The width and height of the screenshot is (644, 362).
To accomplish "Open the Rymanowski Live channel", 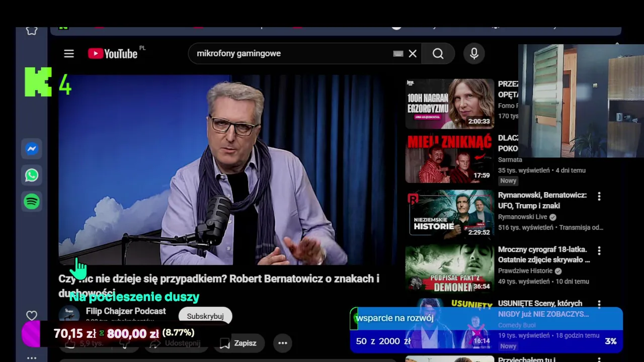I will [523, 217].
